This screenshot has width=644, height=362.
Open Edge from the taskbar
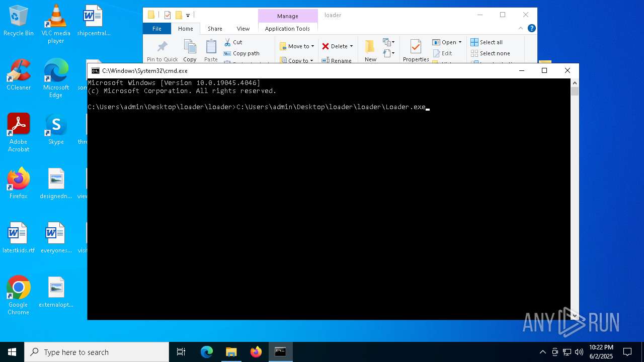click(x=207, y=352)
